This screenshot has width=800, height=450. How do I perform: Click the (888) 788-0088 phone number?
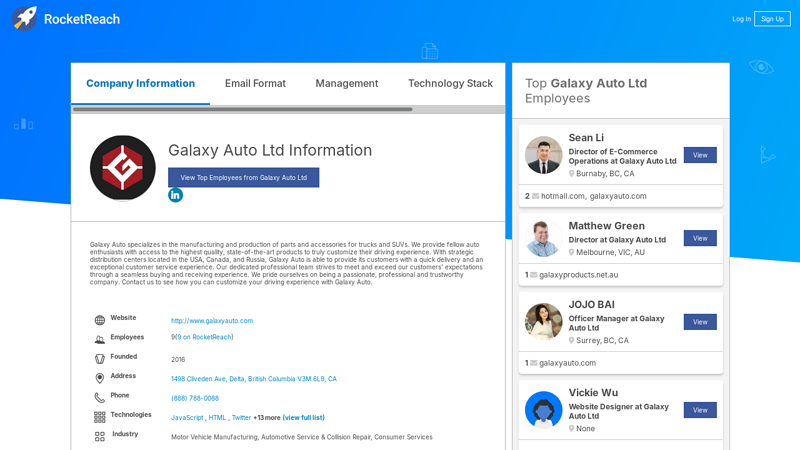pyautogui.click(x=195, y=398)
